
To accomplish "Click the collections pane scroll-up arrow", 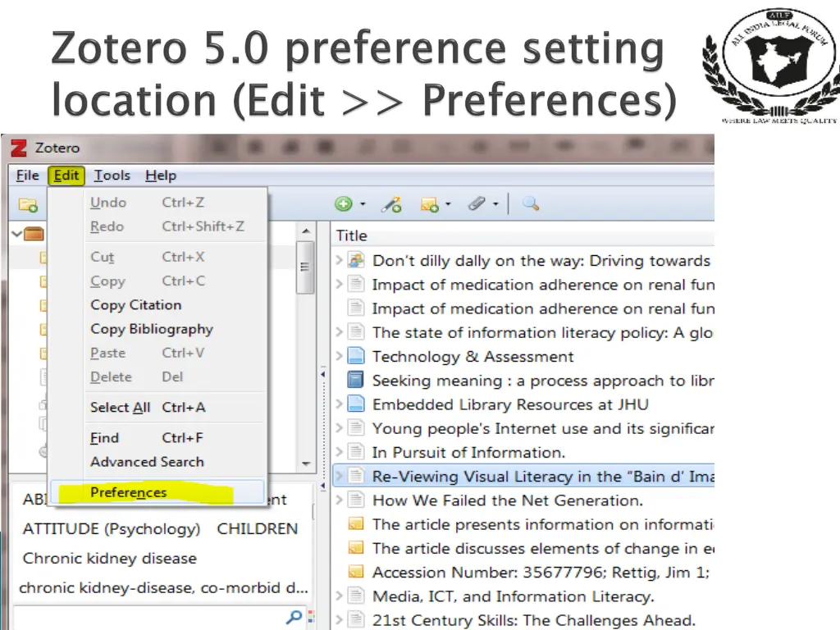I will [306, 231].
